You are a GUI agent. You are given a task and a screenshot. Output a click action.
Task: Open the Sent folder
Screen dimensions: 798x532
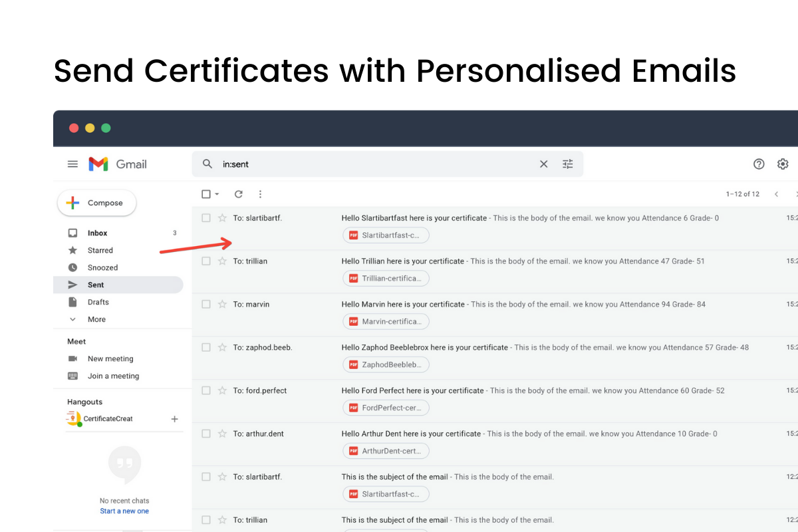[x=95, y=285]
